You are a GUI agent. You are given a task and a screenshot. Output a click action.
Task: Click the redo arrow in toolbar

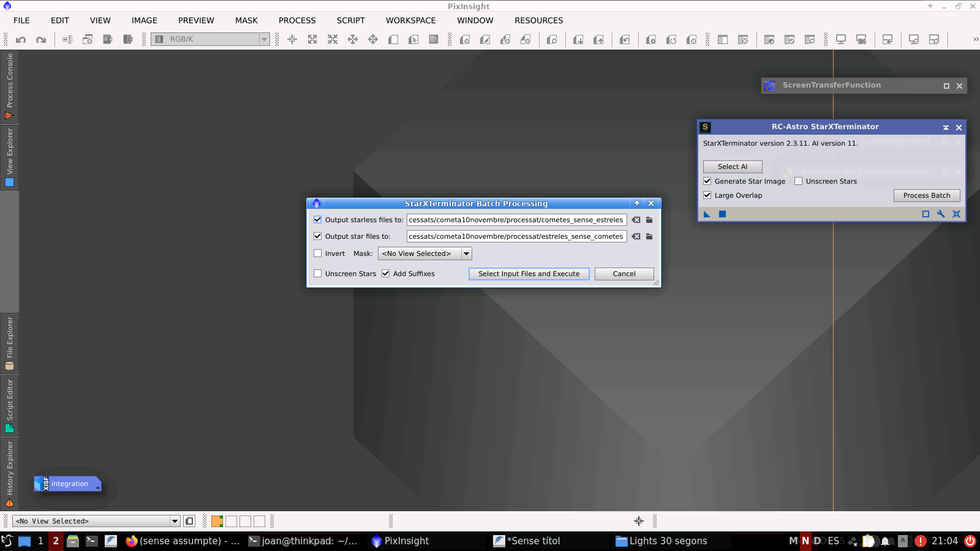click(41, 40)
